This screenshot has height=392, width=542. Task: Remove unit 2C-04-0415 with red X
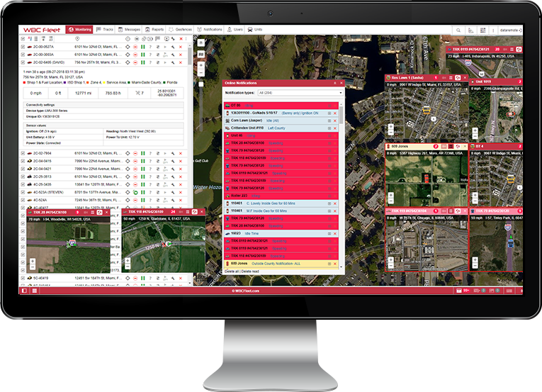point(181,161)
